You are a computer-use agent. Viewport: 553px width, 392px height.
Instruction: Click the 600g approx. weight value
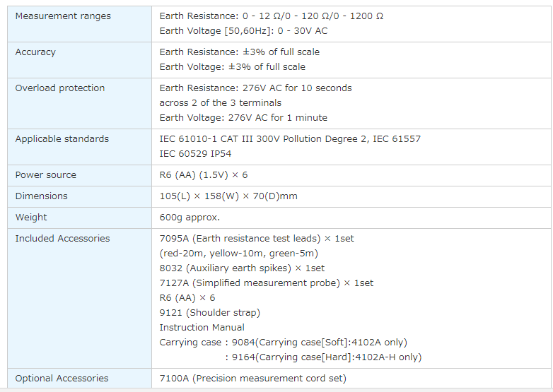[190, 218]
